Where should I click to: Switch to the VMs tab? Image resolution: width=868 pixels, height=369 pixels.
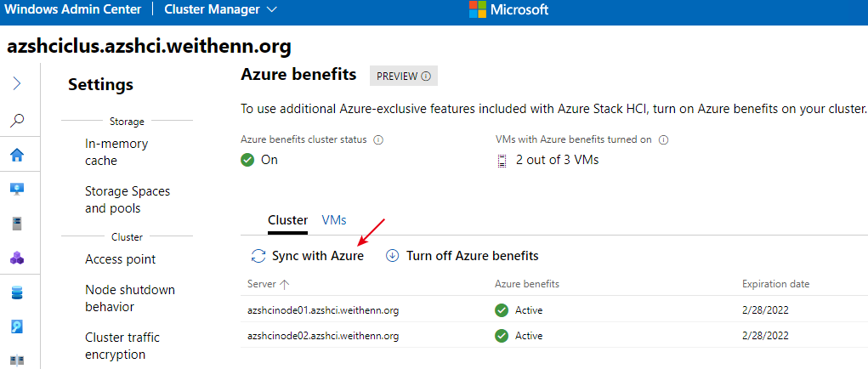point(334,220)
